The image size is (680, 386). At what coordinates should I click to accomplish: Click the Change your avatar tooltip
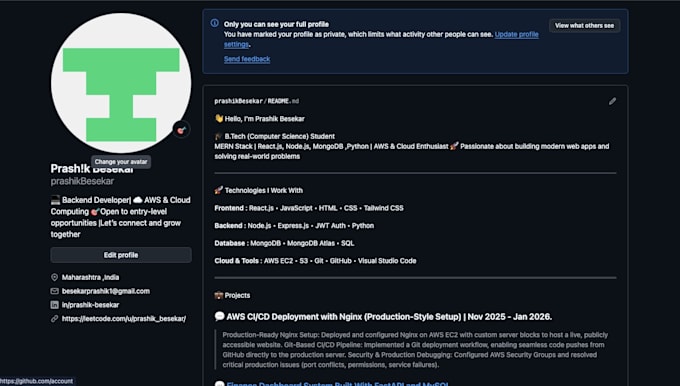[121, 162]
